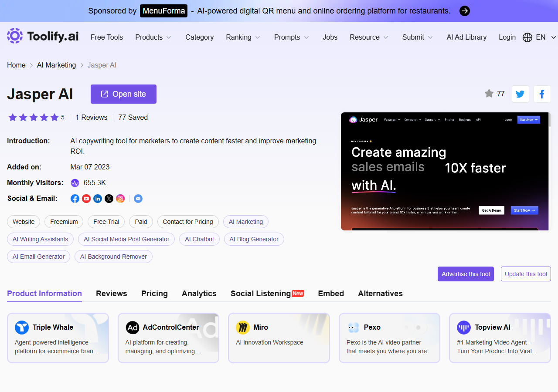
Task: Switch to the Social Listening tab
Action: 267,294
